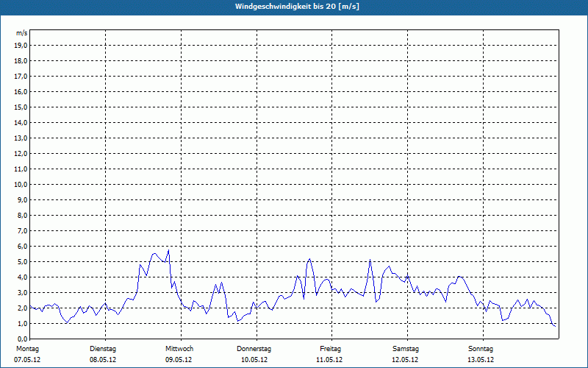588x368 pixels.
Task: Click the 'Freitag' day label
Action: pyautogui.click(x=330, y=349)
